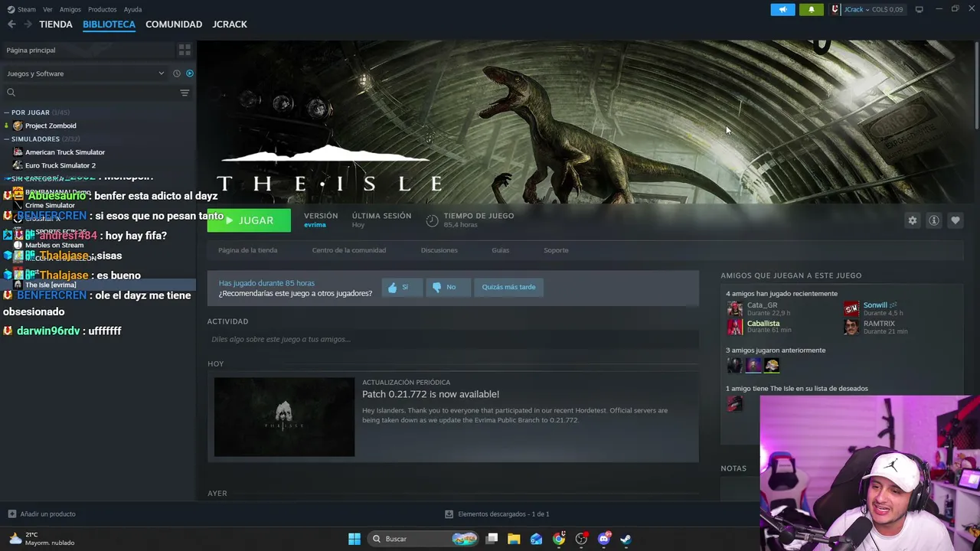The width and height of the screenshot is (980, 551).
Task: Open friend RAMTRIX's profile name
Action: 879,323
